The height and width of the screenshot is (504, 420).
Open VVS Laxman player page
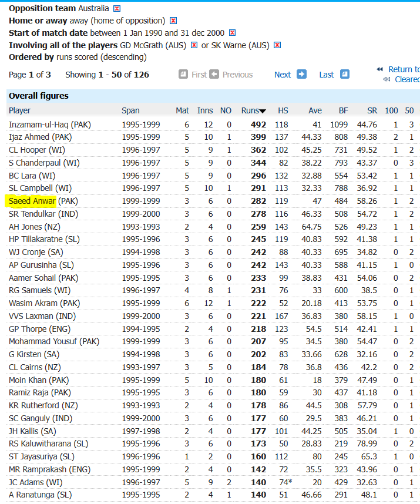[x=31, y=316]
